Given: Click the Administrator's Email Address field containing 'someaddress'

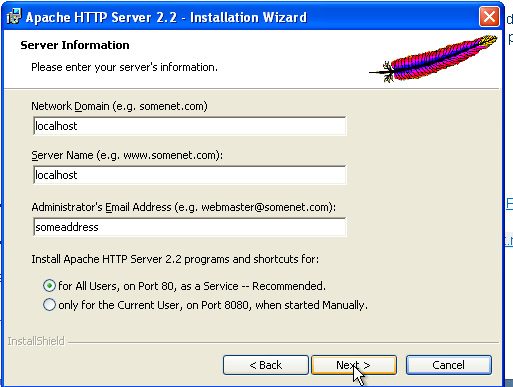Looking at the screenshot, I should click(190, 227).
